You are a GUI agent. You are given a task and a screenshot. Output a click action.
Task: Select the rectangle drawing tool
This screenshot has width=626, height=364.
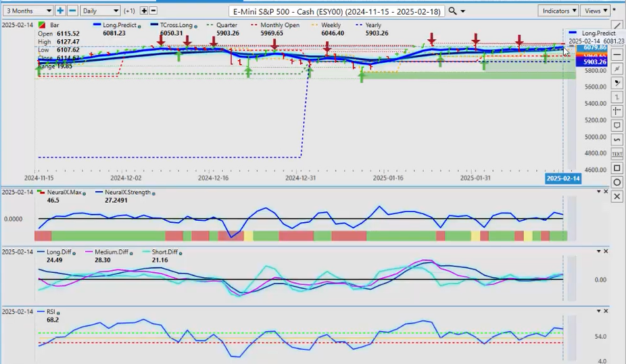617,167
